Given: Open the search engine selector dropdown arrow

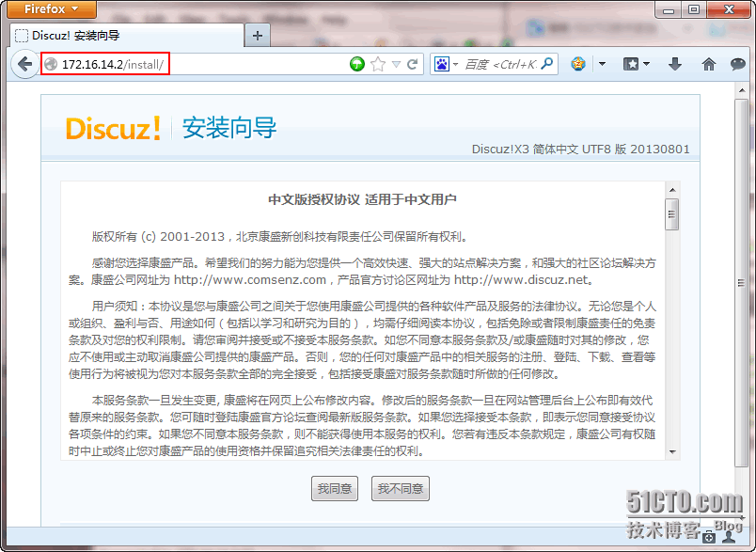Looking at the screenshot, I should tap(456, 64).
